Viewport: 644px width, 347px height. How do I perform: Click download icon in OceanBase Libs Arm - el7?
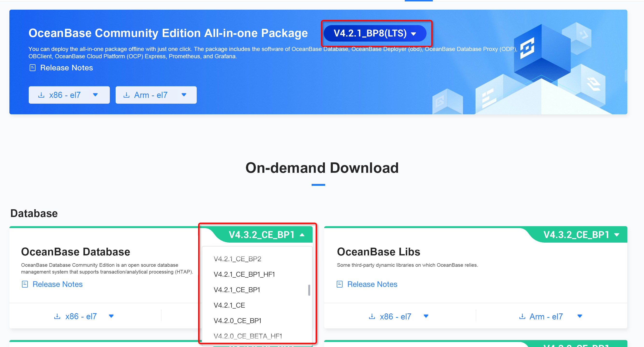coord(522,317)
